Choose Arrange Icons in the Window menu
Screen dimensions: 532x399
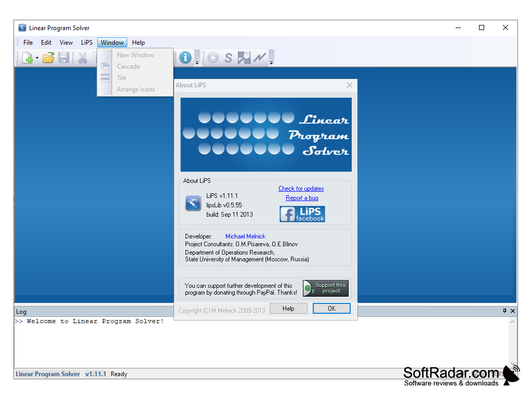(136, 89)
